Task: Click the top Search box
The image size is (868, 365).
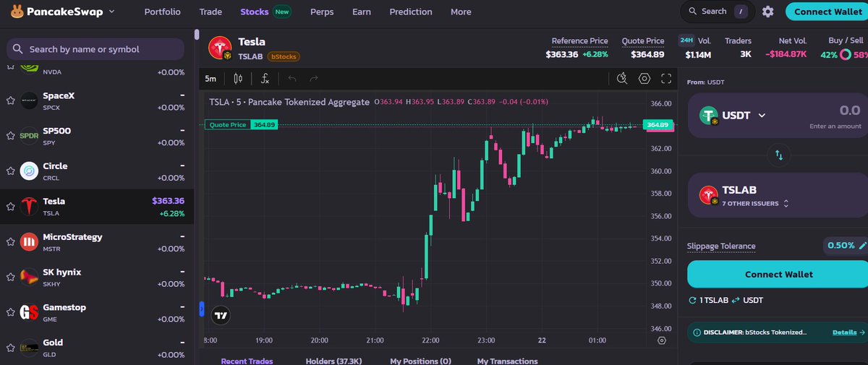Action: (718, 12)
